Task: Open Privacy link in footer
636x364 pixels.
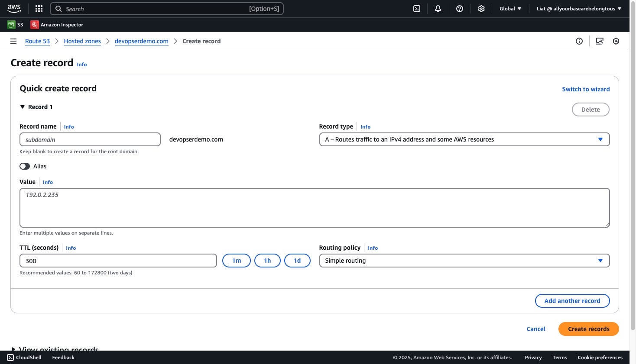Action: pyautogui.click(x=533, y=358)
